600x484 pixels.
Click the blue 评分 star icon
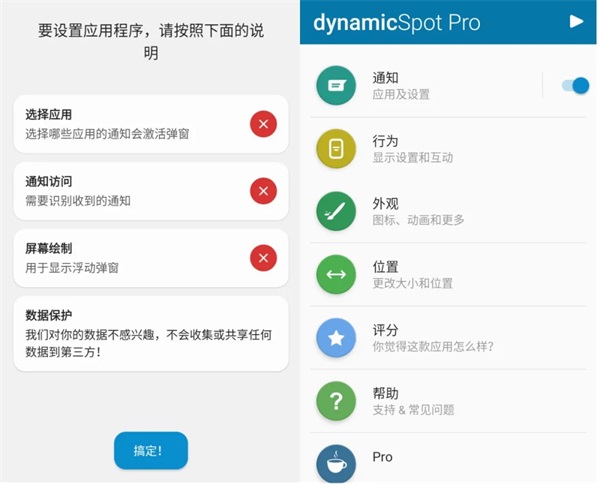tap(336, 338)
